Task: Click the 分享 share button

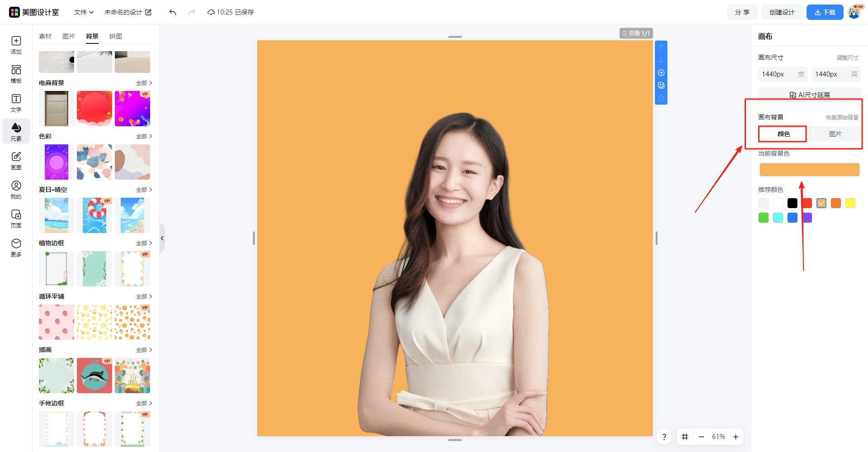Action: tap(742, 12)
